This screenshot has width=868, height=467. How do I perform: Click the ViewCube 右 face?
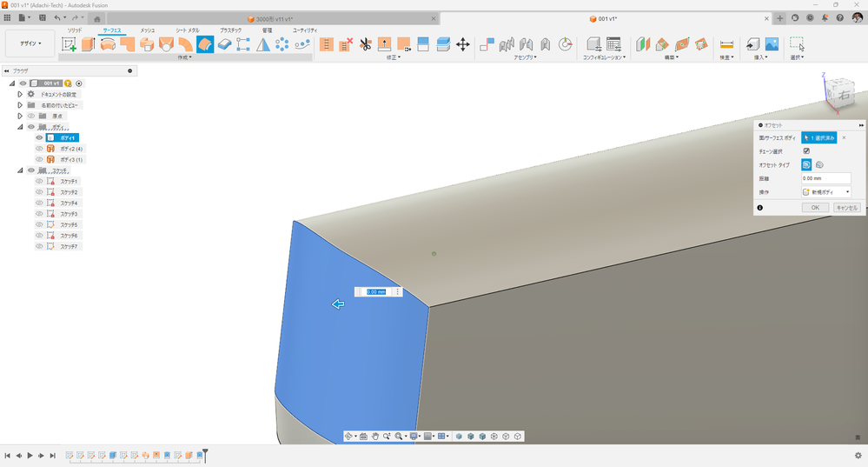[844, 96]
